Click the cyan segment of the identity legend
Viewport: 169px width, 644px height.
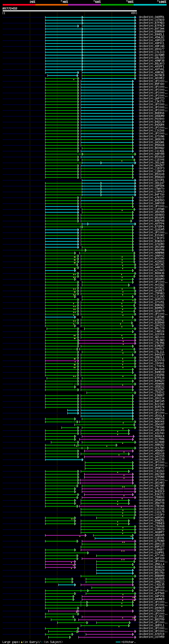(x=150, y=5)
